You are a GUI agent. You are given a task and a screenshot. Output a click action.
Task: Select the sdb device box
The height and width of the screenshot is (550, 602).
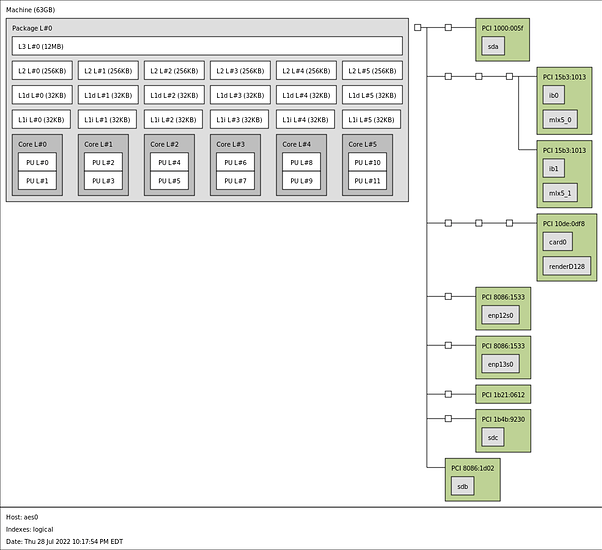pyautogui.click(x=462, y=486)
